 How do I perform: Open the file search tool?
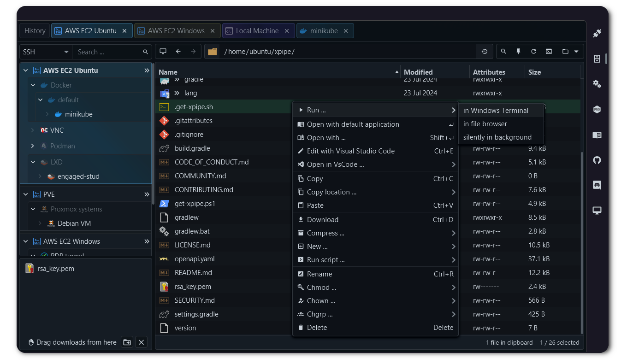tap(503, 51)
